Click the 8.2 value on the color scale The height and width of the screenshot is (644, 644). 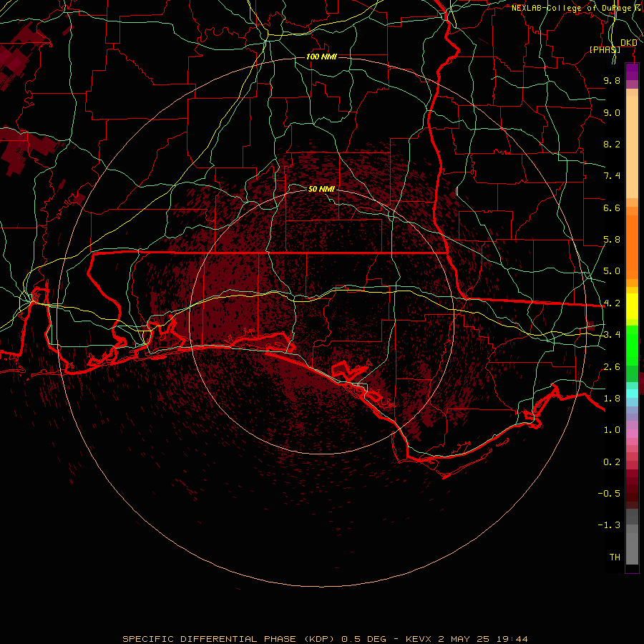coord(612,144)
